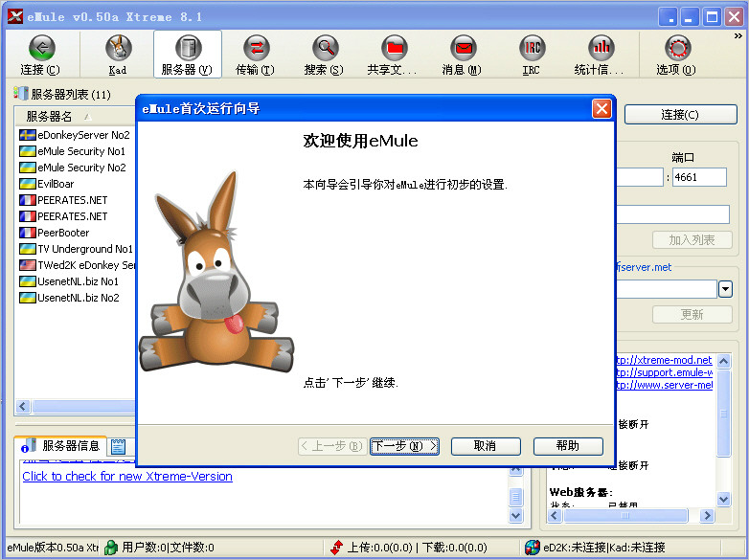Expand the toolbar overflow chevron
Image resolution: width=749 pixels, height=560 pixels.
pyautogui.click(x=738, y=35)
